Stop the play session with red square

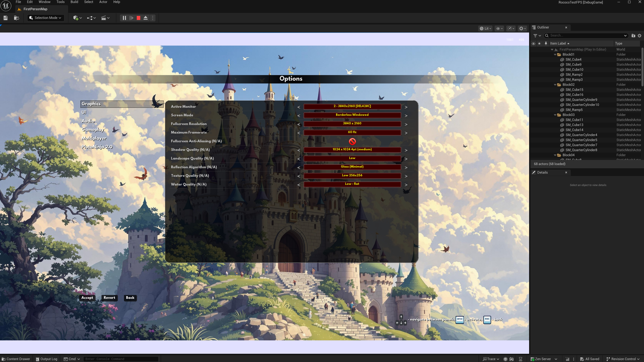(139, 18)
